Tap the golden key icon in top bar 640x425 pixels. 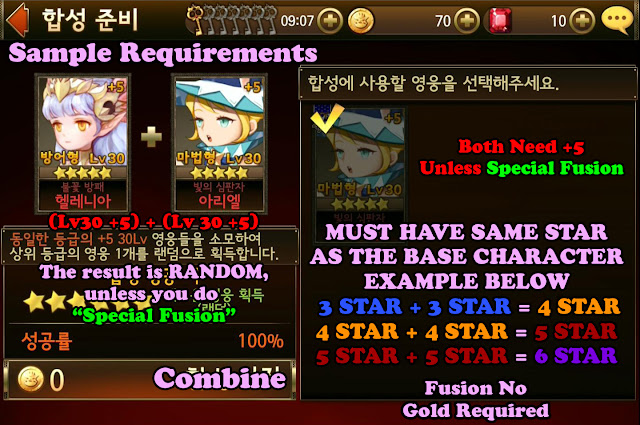click(196, 20)
